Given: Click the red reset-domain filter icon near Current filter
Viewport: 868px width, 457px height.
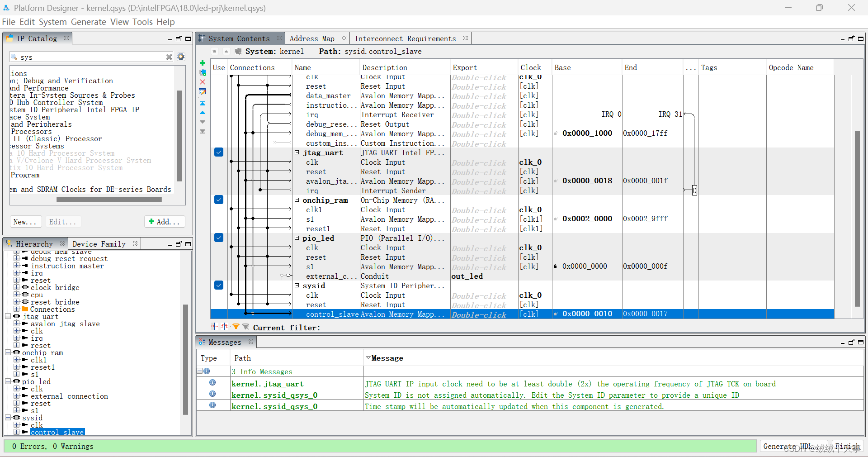Looking at the screenshot, I should click(225, 326).
